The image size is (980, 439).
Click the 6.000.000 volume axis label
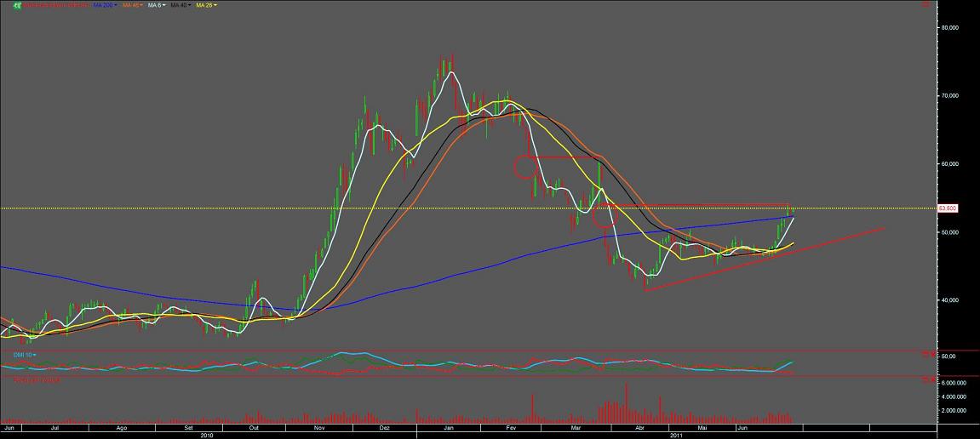952,383
